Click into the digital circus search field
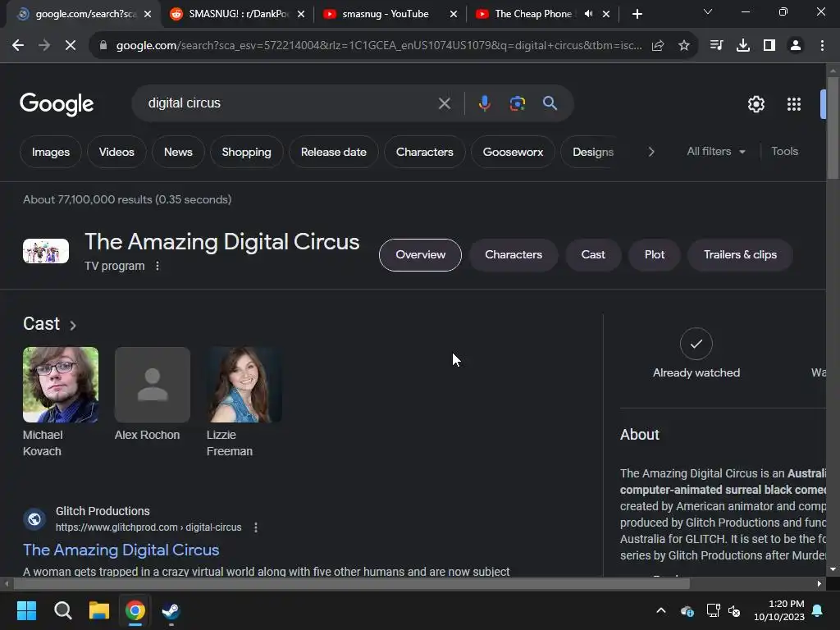Image resolution: width=840 pixels, height=630 pixels. pyautogui.click(x=290, y=103)
